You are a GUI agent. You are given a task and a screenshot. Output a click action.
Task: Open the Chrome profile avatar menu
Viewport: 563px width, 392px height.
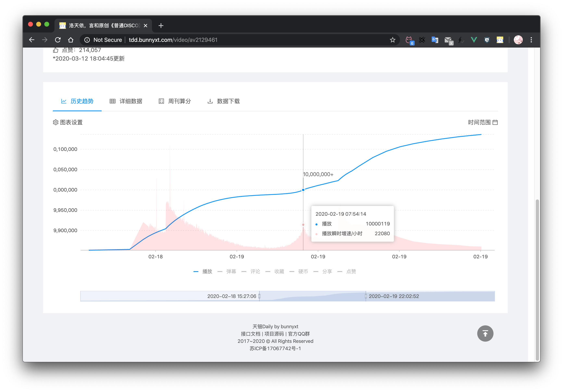coord(518,40)
